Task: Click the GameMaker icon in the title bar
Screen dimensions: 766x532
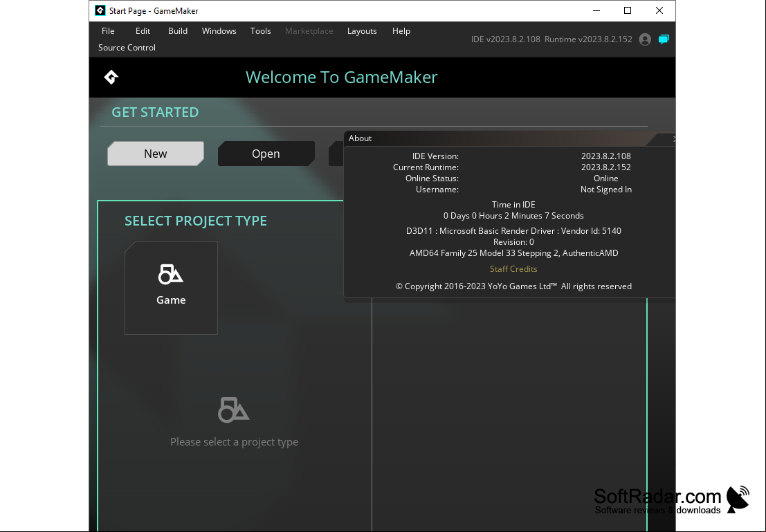Action: pyautogui.click(x=100, y=11)
